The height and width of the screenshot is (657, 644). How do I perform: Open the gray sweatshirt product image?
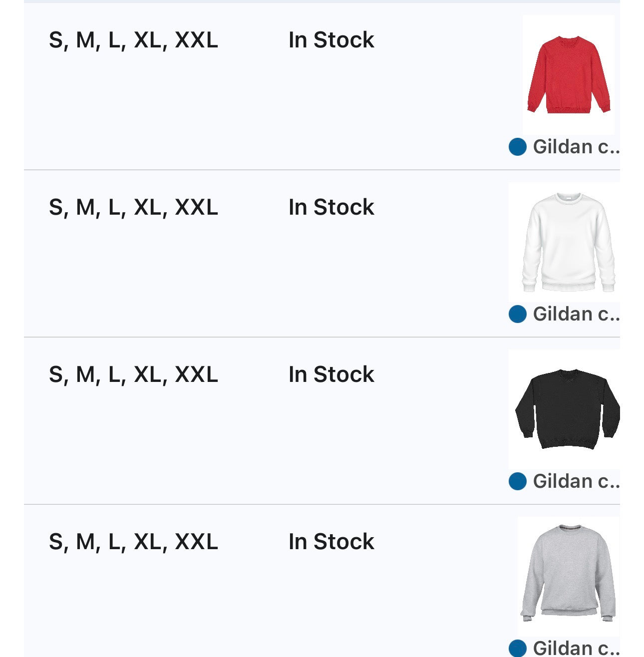tap(569, 573)
